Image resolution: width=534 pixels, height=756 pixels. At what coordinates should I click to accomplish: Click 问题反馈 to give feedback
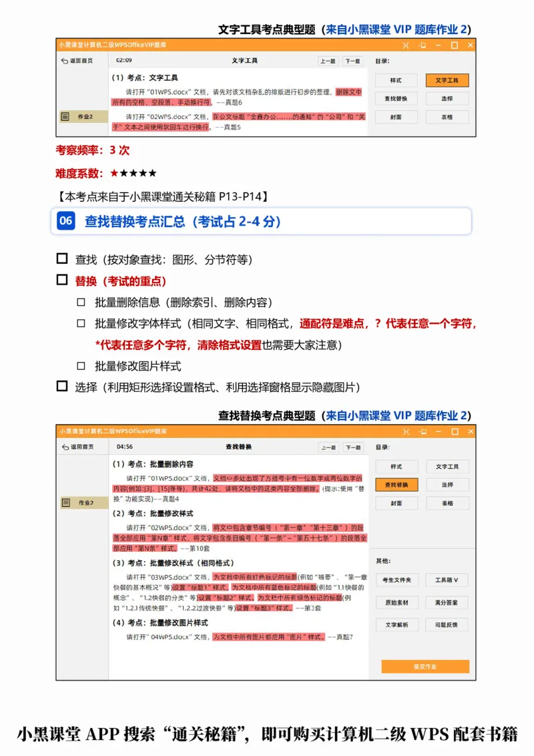447,624
